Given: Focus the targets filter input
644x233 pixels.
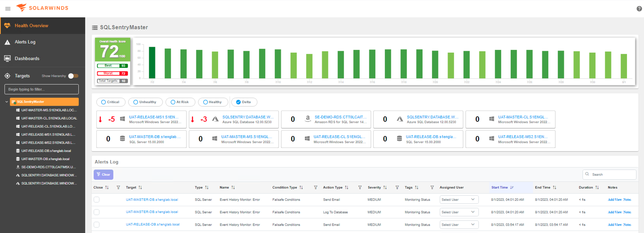Looking at the screenshot, I should point(41,89).
